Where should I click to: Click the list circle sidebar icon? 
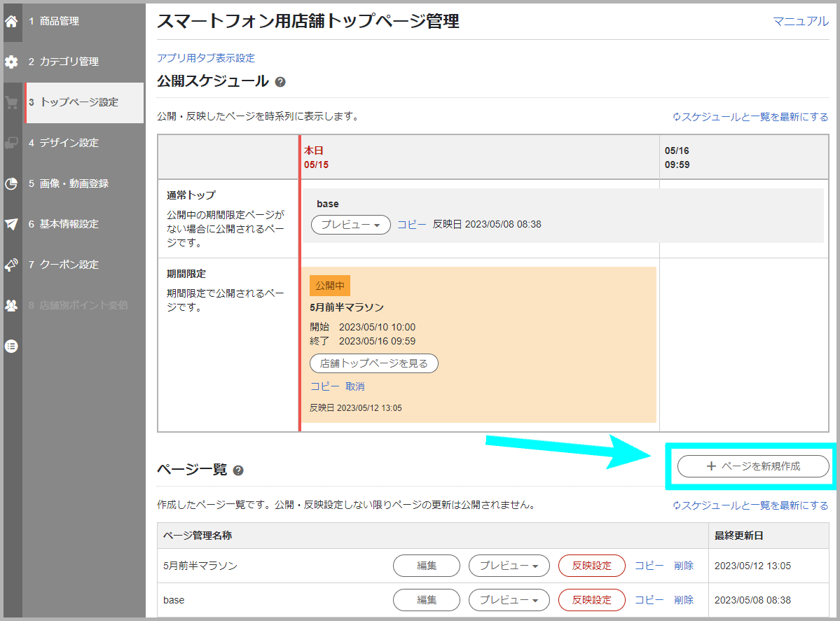11,346
